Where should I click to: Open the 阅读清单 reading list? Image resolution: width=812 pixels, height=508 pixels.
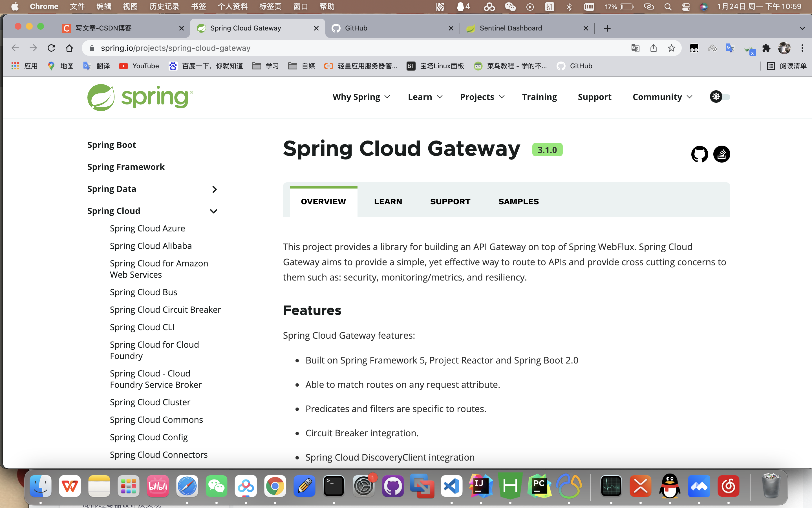coord(786,66)
